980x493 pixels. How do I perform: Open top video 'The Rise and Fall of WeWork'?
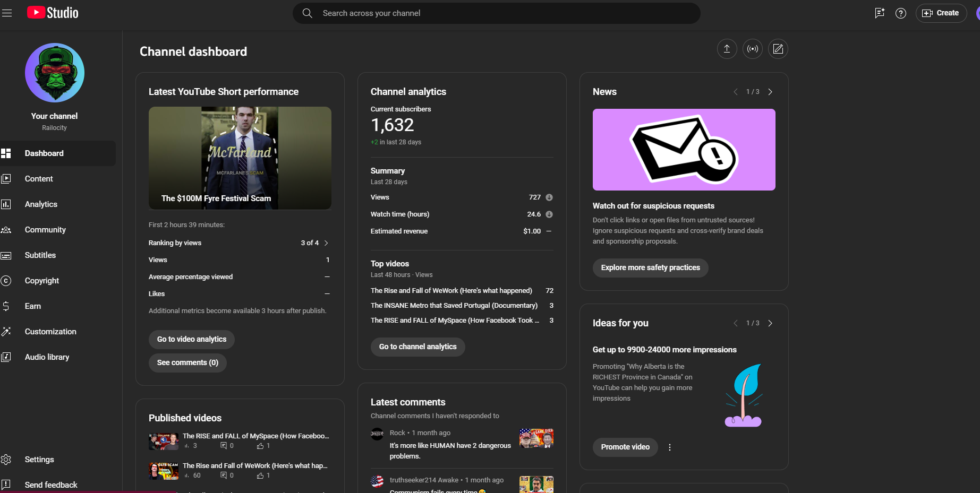(451, 291)
